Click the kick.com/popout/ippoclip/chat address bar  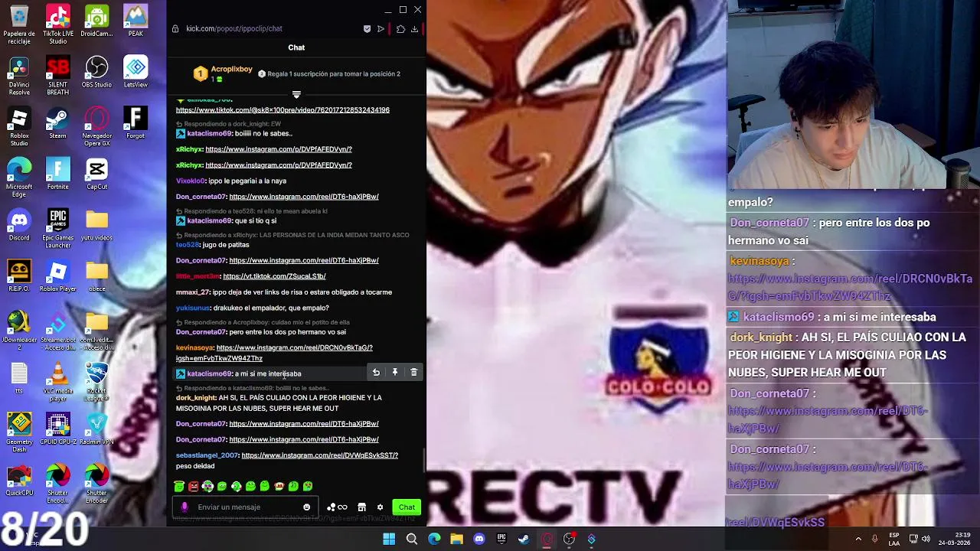coord(234,28)
